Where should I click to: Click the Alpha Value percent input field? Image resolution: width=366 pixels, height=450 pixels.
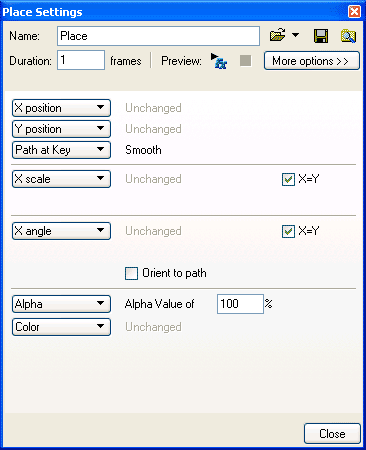tap(240, 304)
